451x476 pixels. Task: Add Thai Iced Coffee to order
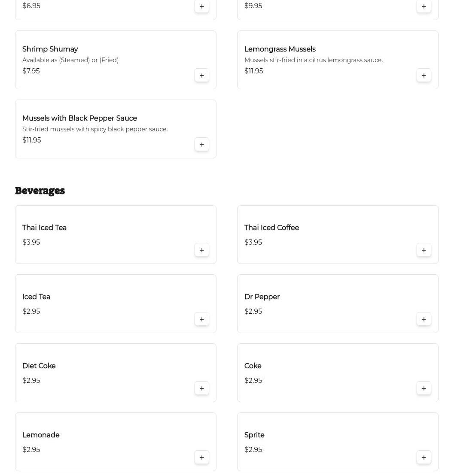pos(424,250)
